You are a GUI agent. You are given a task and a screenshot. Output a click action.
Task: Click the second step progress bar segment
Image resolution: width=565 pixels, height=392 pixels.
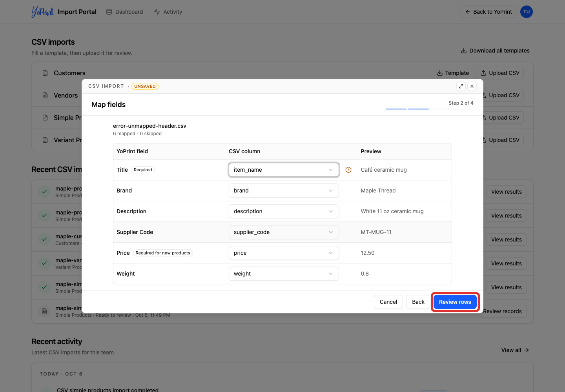point(418,109)
